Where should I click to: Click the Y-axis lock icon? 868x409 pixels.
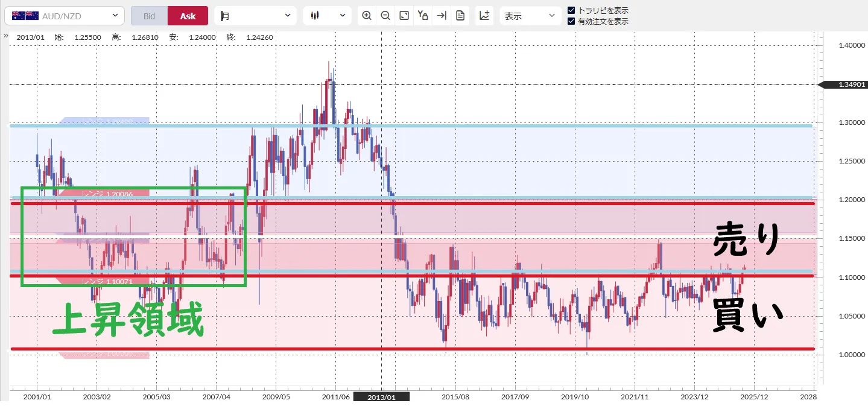(423, 16)
